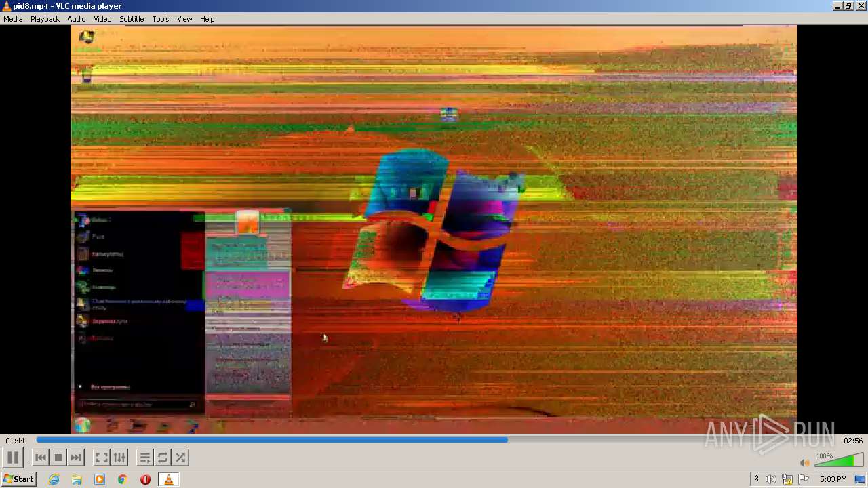
Task: Click the taskbar clock 5:03 PM
Action: pyautogui.click(x=833, y=479)
